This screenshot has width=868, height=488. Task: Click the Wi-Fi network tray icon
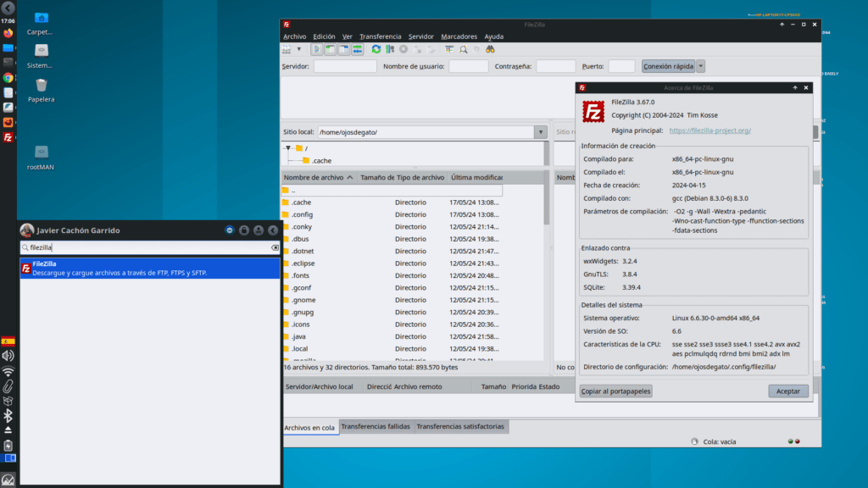[8, 371]
